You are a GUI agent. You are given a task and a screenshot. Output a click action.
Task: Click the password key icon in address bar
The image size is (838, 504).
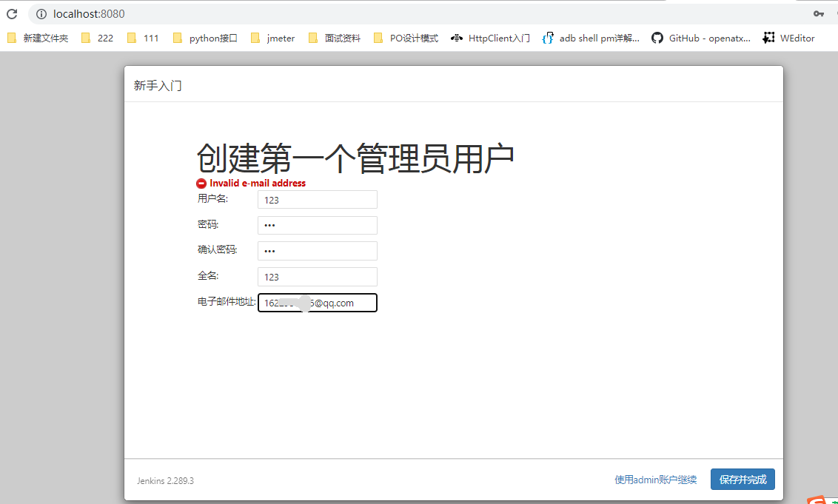[x=818, y=14]
